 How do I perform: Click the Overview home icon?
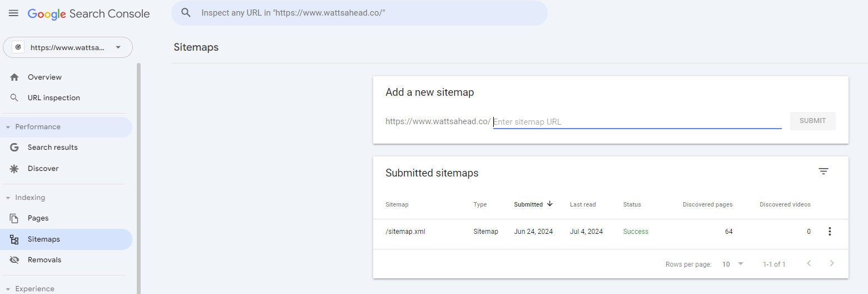pyautogui.click(x=14, y=77)
